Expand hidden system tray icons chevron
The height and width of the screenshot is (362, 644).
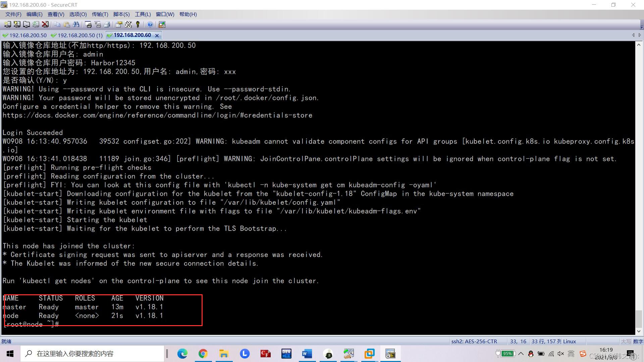click(521, 354)
